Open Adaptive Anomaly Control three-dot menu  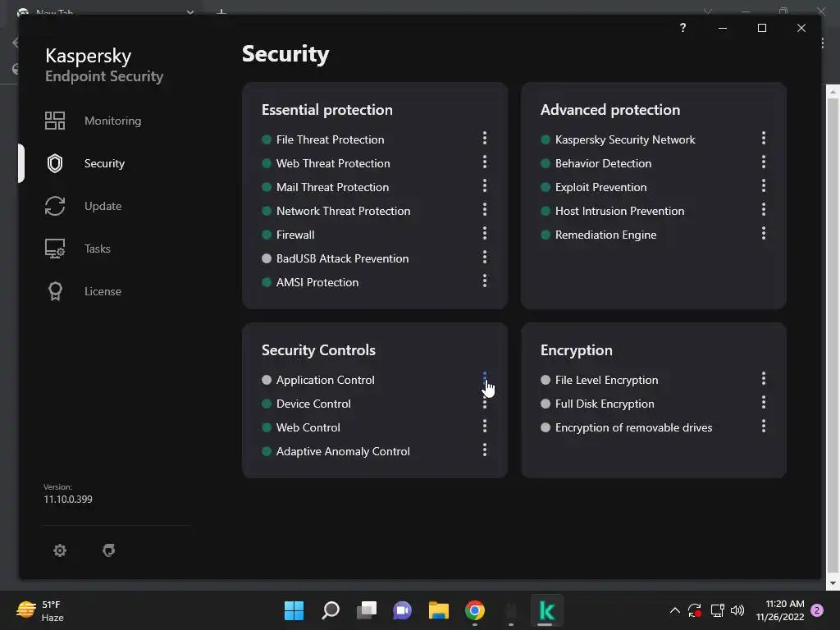point(485,450)
